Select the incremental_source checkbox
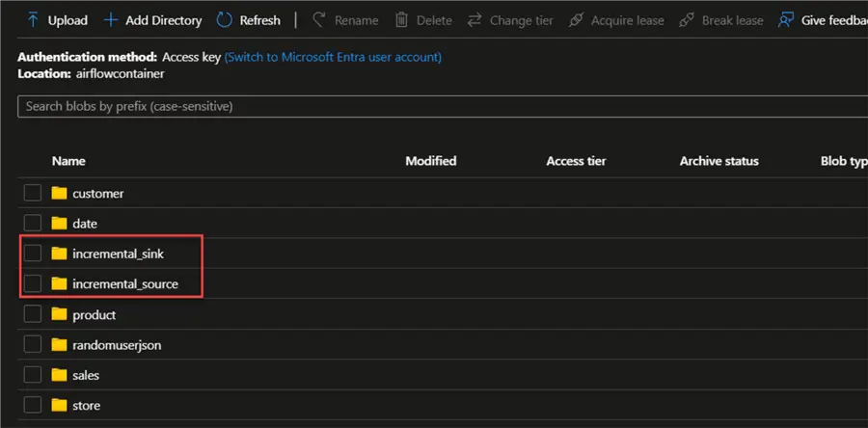Screen dimensions: 868x428 pyautogui.click(x=33, y=283)
